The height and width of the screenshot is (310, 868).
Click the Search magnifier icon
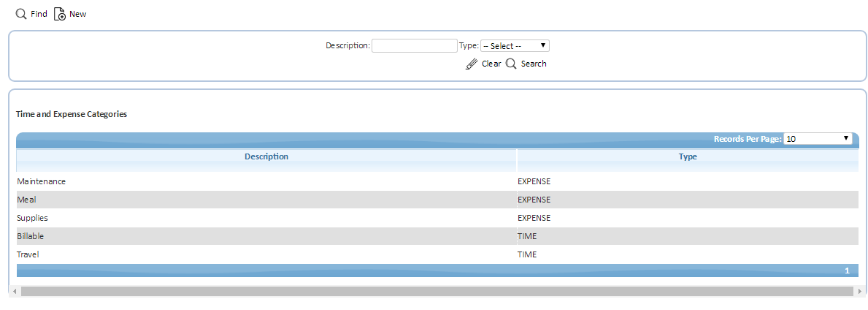(x=511, y=64)
